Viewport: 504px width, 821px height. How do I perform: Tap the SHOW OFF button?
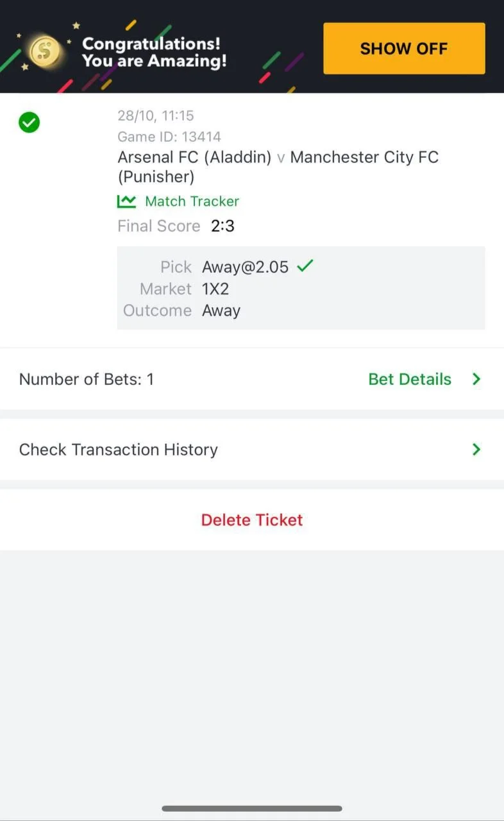point(404,49)
